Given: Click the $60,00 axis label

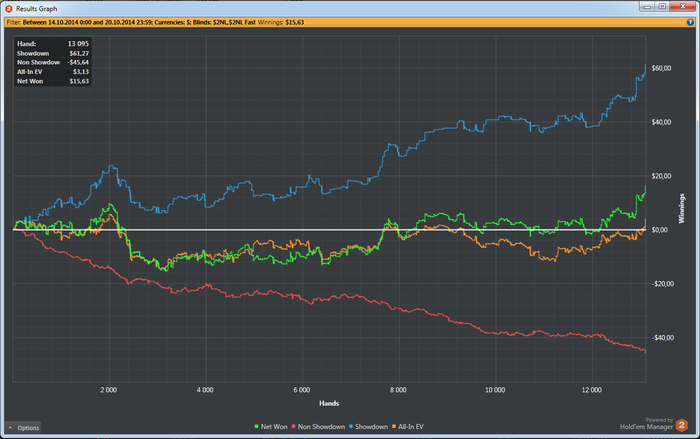Looking at the screenshot, I should coord(661,68).
